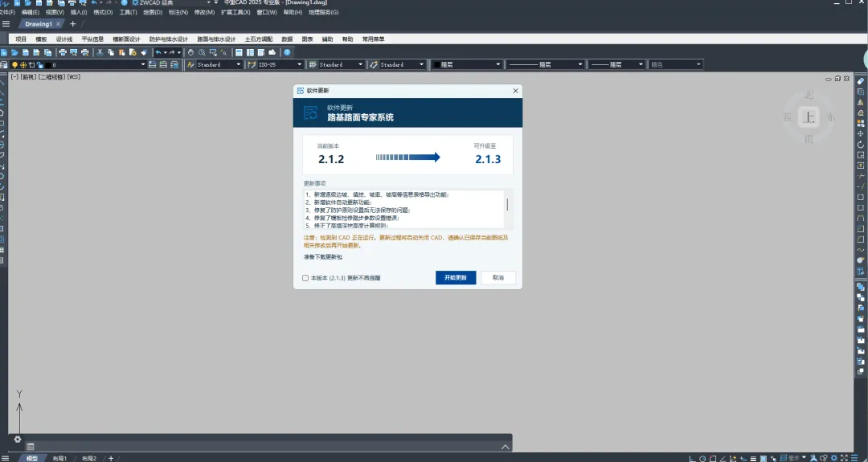Click the 上 face of the view cube
This screenshot has width=868, height=462.
809,117
